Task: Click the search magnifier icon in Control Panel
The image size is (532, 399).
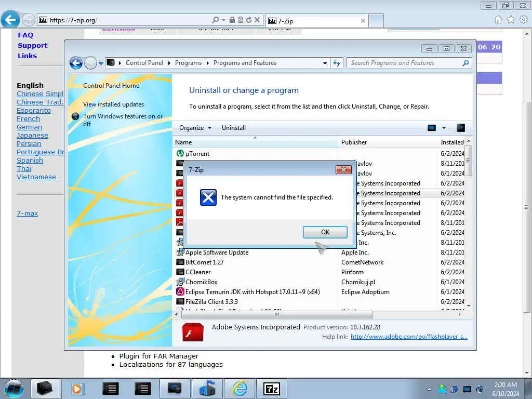Action: tap(466, 63)
